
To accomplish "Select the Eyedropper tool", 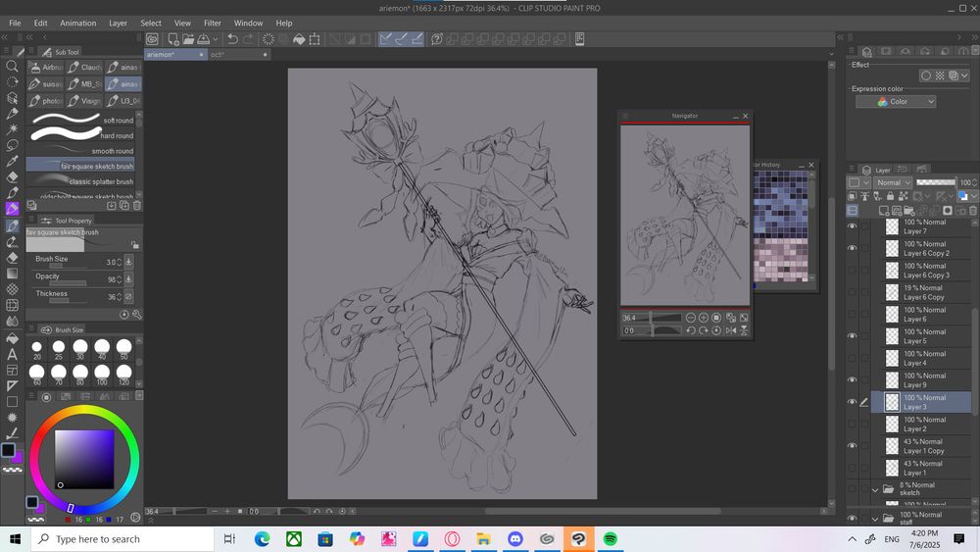I will (x=12, y=161).
